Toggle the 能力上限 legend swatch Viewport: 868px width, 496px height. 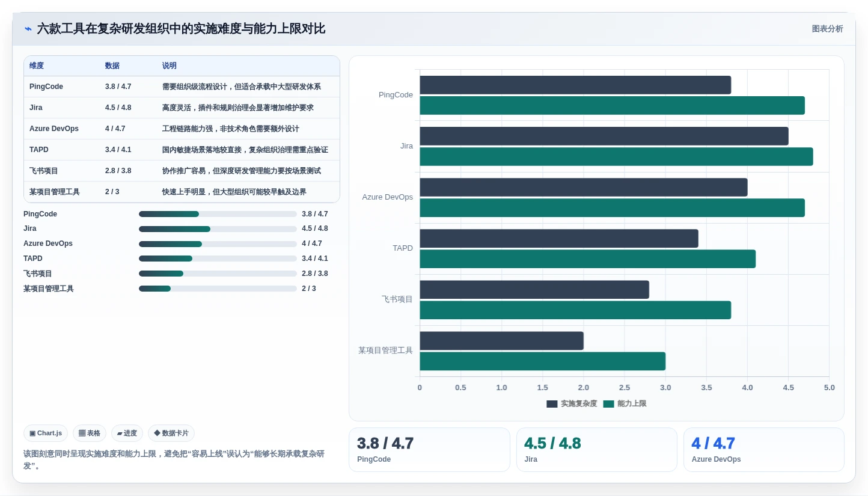coord(608,404)
